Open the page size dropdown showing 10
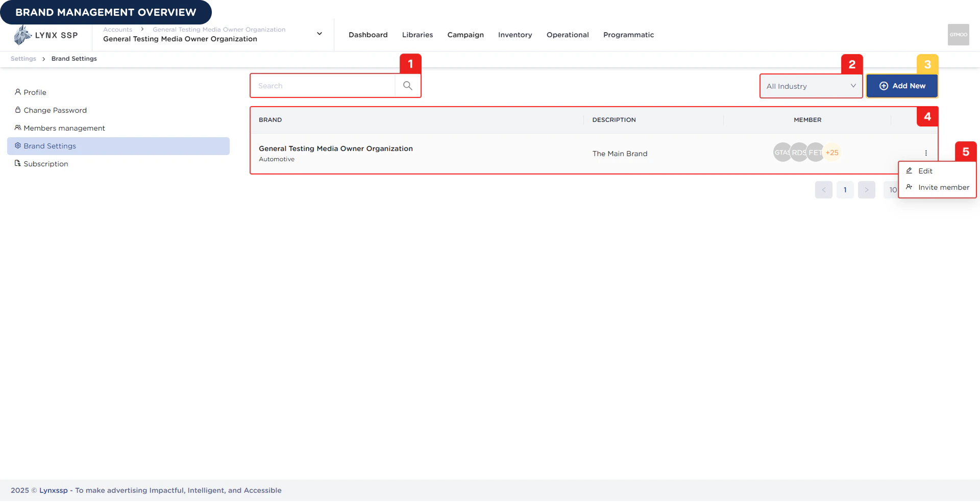This screenshot has width=980, height=502. coord(891,190)
